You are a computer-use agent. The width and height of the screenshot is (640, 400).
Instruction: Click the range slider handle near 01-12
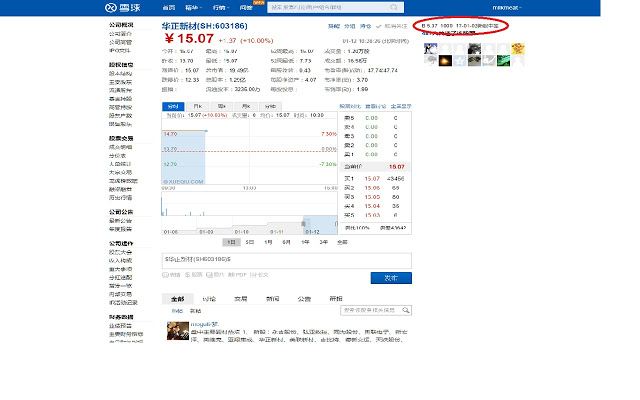tap(303, 224)
